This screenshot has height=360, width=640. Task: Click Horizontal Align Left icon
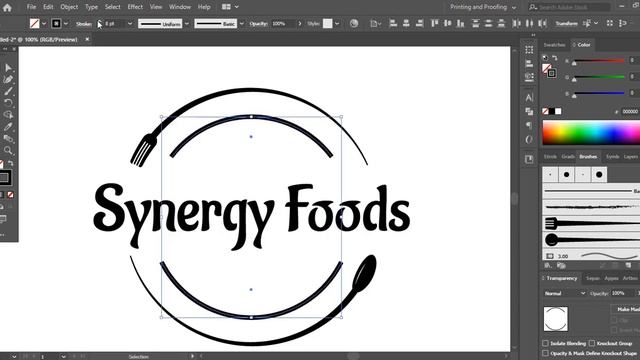[393, 24]
